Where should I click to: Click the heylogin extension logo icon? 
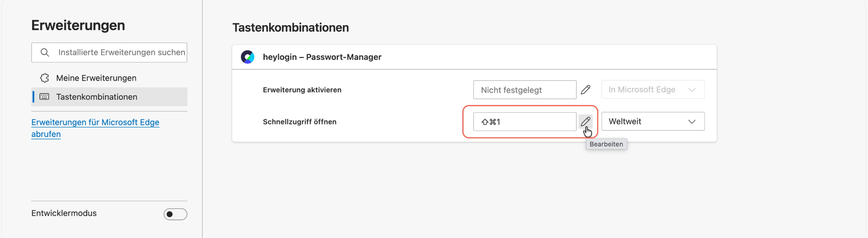[248, 57]
